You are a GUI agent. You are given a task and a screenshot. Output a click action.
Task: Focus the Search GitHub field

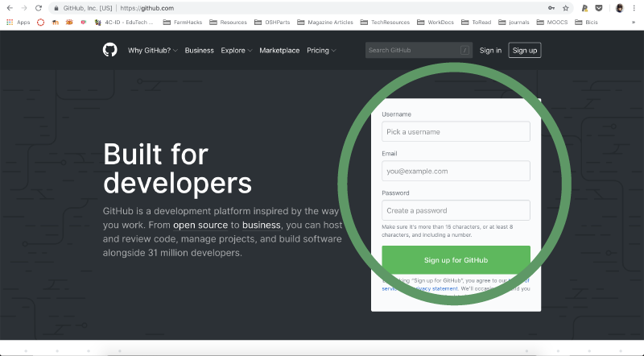(x=419, y=50)
